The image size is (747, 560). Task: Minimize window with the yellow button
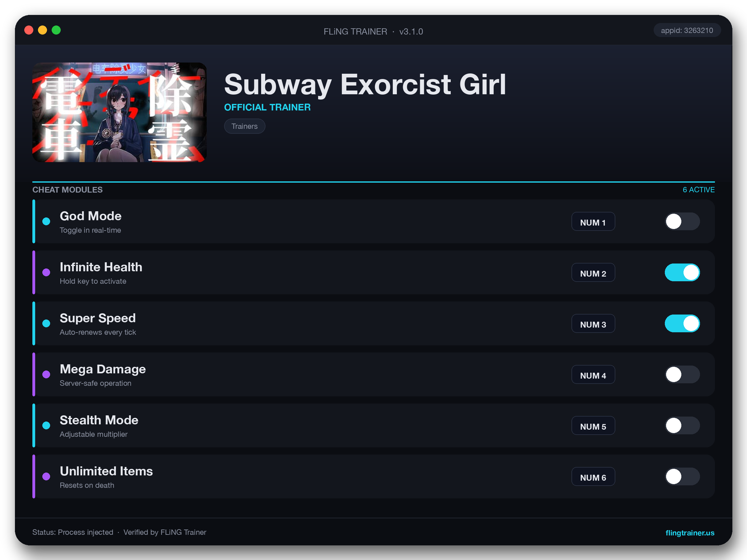pos(43,30)
